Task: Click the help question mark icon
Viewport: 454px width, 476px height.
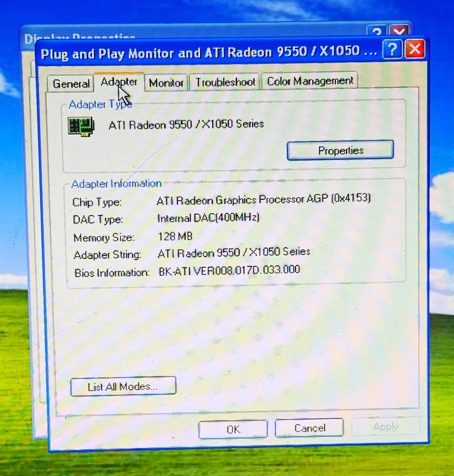Action: (392, 49)
